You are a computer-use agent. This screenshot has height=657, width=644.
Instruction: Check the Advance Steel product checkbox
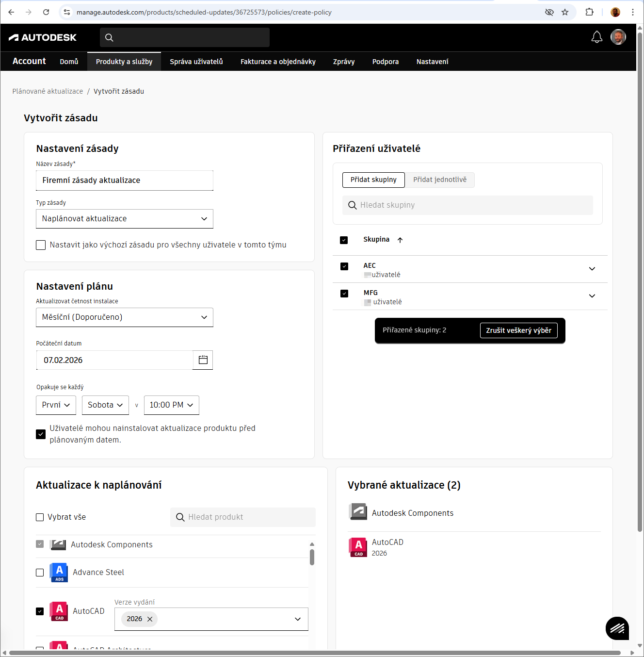pos(40,573)
